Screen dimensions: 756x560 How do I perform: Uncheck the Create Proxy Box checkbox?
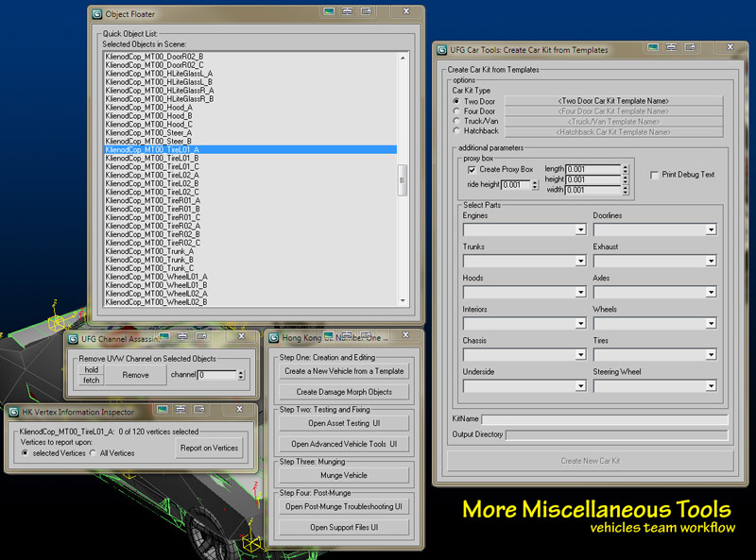[472, 170]
